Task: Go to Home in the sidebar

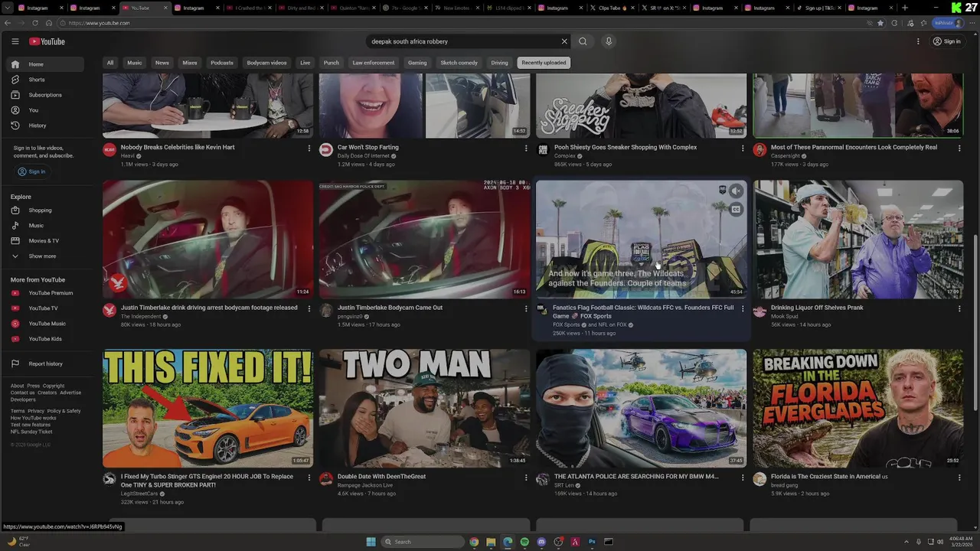Action: point(46,64)
